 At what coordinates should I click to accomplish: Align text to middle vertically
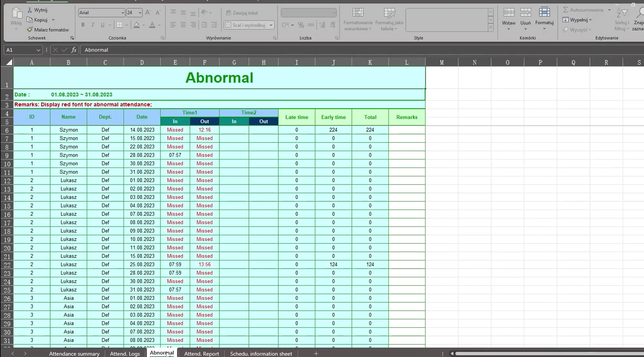183,13
